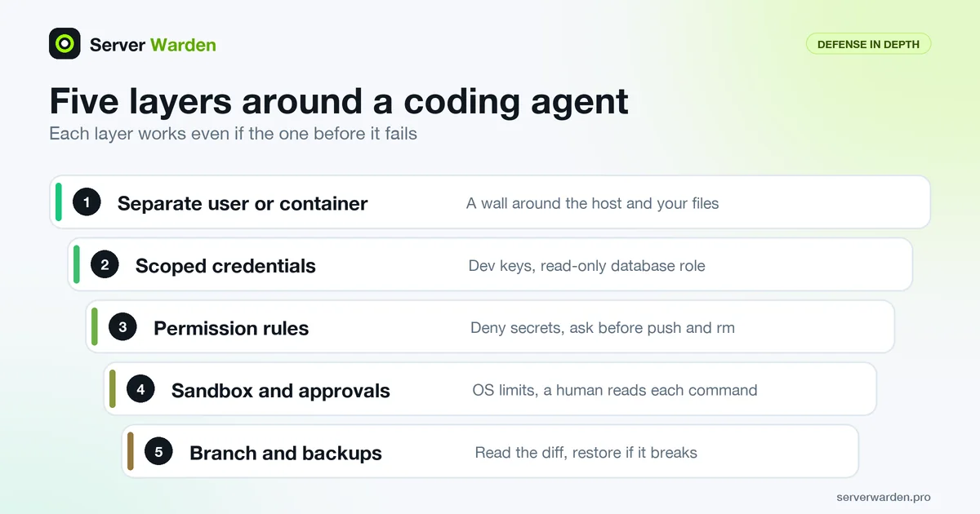The width and height of the screenshot is (980, 514).
Task: Click the number 5 circle badge
Action: (x=158, y=452)
